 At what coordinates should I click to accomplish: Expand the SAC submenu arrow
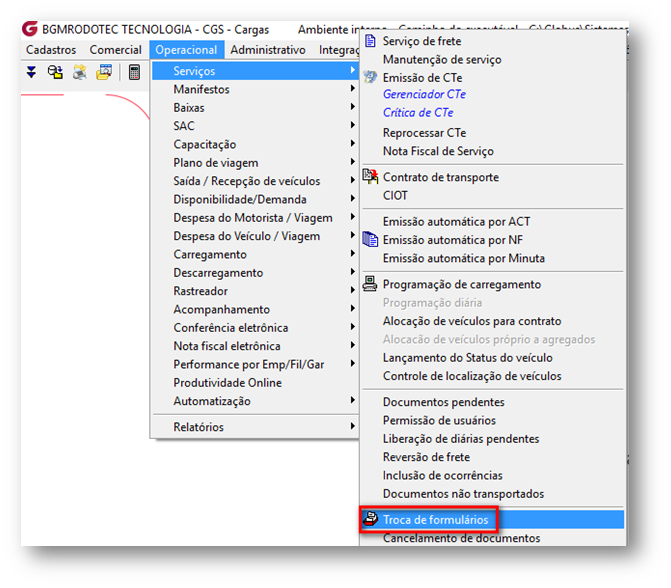(x=353, y=125)
